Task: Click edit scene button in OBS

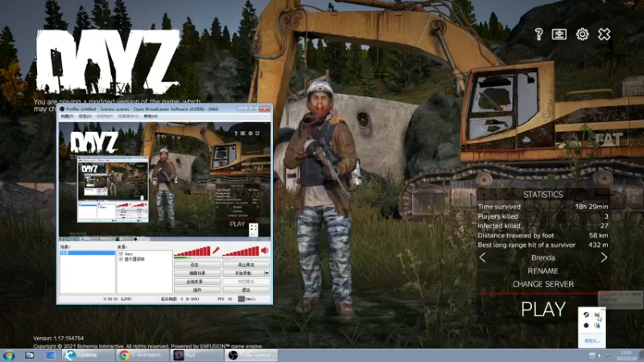Action: (x=197, y=274)
